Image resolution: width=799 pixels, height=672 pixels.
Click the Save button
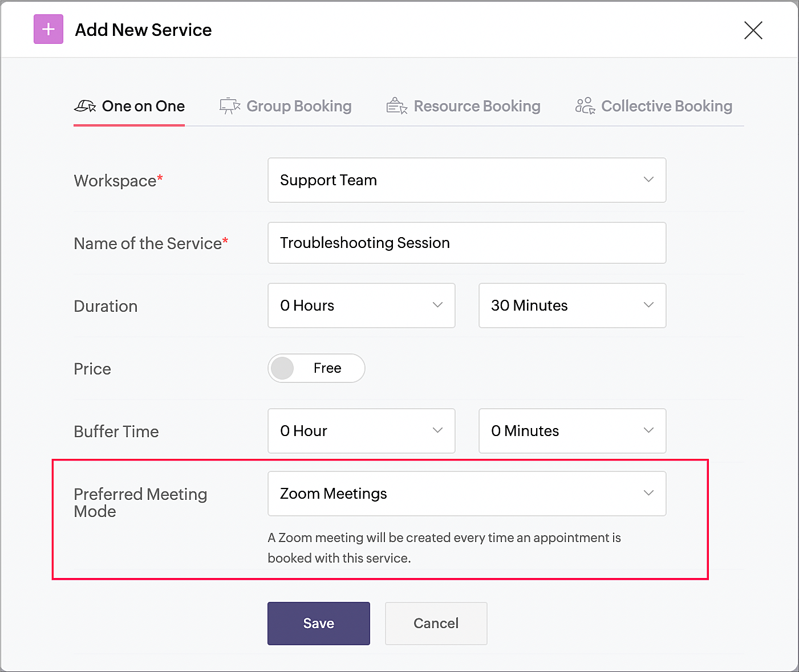tap(319, 624)
